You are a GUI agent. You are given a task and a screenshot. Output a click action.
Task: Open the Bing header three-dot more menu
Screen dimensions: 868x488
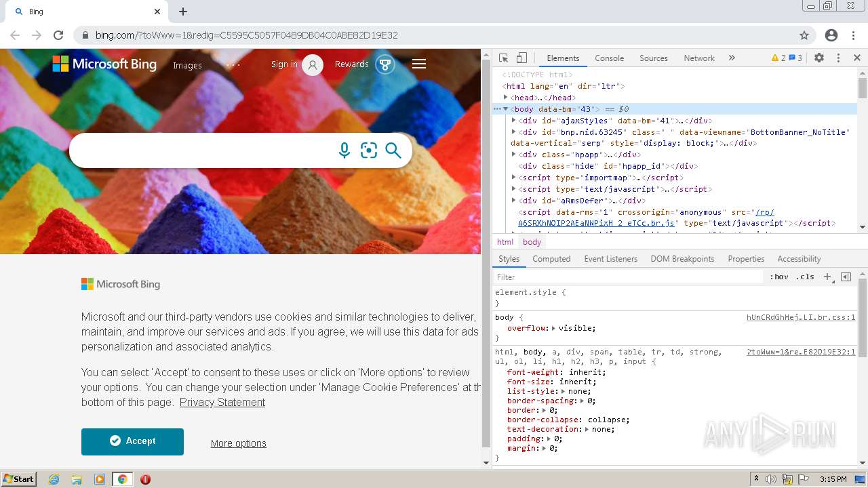[233, 65]
